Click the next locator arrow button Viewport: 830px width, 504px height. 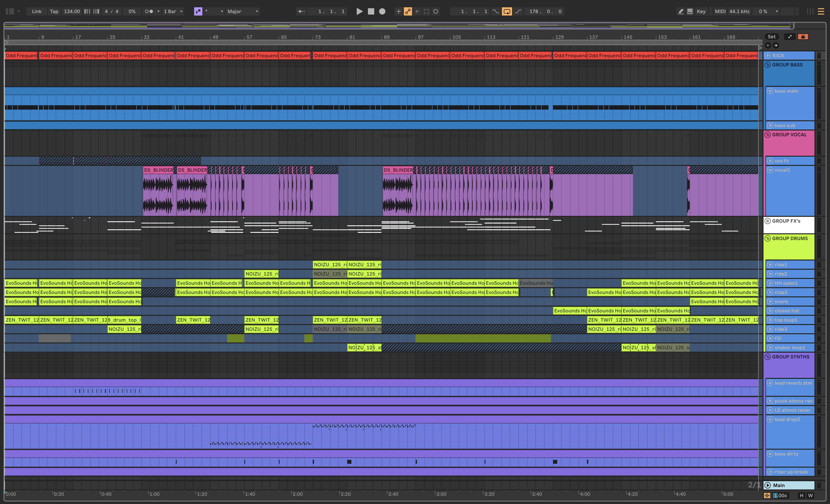(776, 45)
